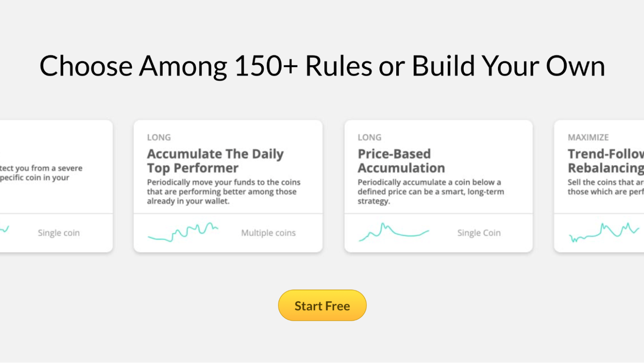
Task: Select the Single Coin label in the Price-Based card
Action: 479,233
